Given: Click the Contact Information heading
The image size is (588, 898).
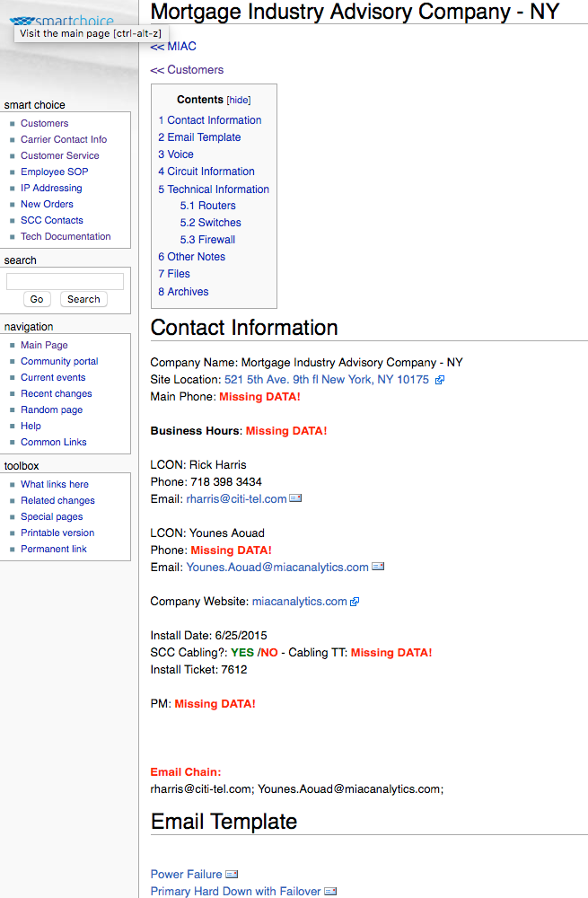Looking at the screenshot, I should (244, 328).
